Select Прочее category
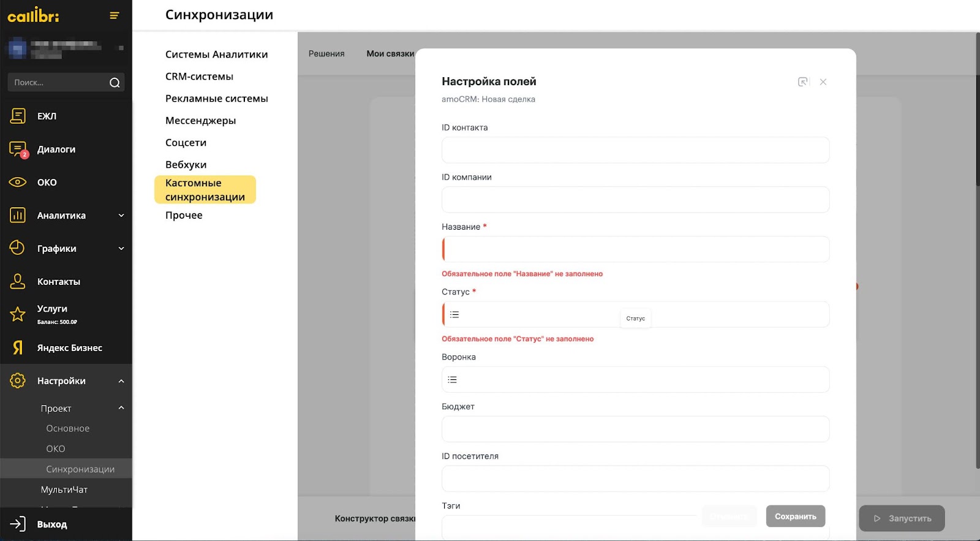 pyautogui.click(x=184, y=215)
